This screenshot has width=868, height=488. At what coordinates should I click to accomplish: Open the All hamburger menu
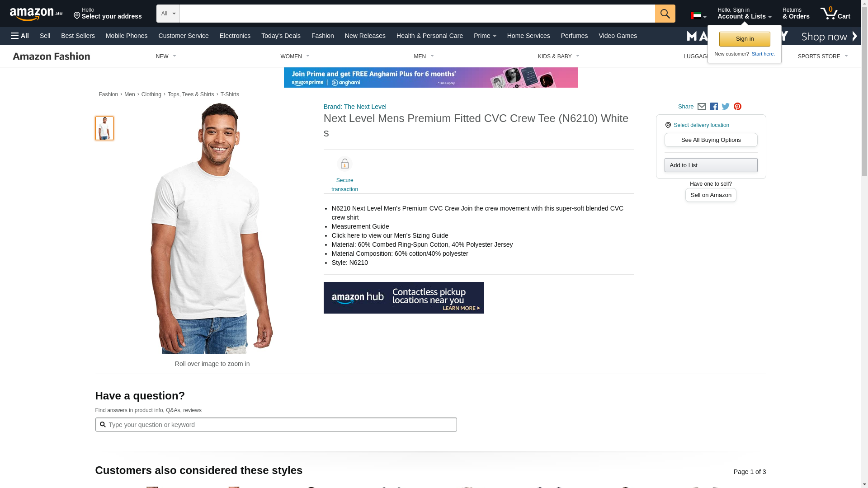[20, 36]
